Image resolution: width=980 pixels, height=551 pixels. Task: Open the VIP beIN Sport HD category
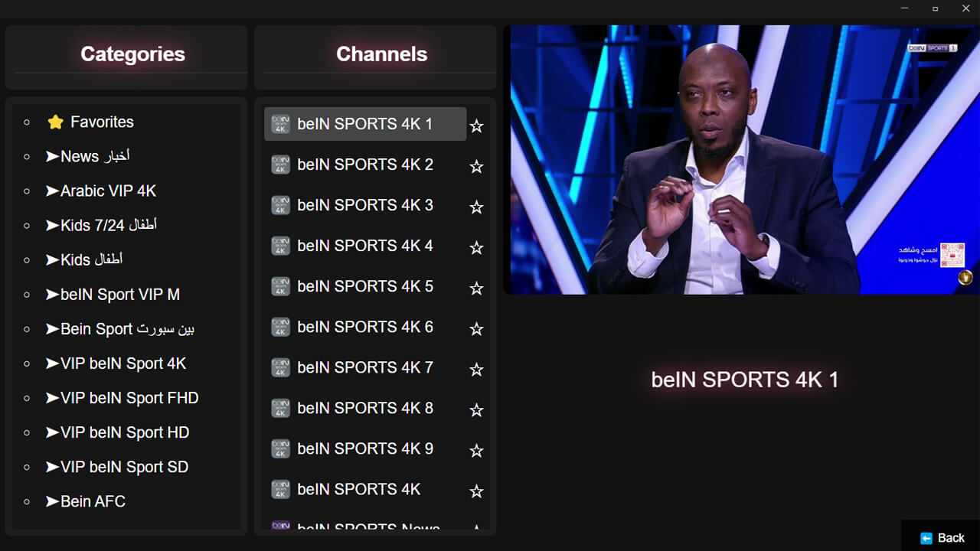117,432
